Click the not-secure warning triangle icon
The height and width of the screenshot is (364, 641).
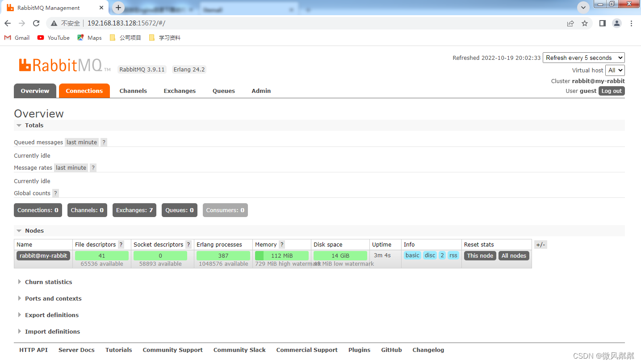click(x=54, y=23)
